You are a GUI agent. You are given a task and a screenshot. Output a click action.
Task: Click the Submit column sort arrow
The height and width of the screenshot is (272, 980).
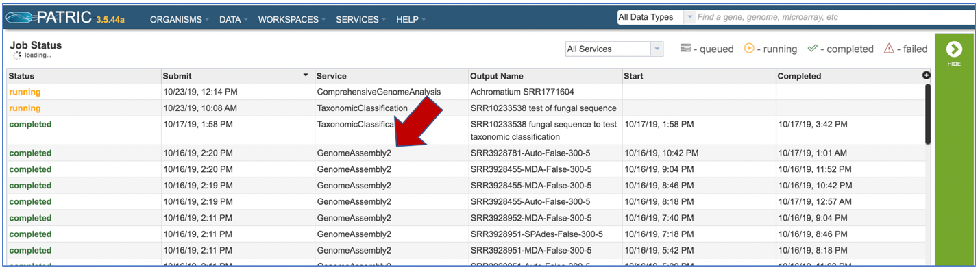pos(306,75)
